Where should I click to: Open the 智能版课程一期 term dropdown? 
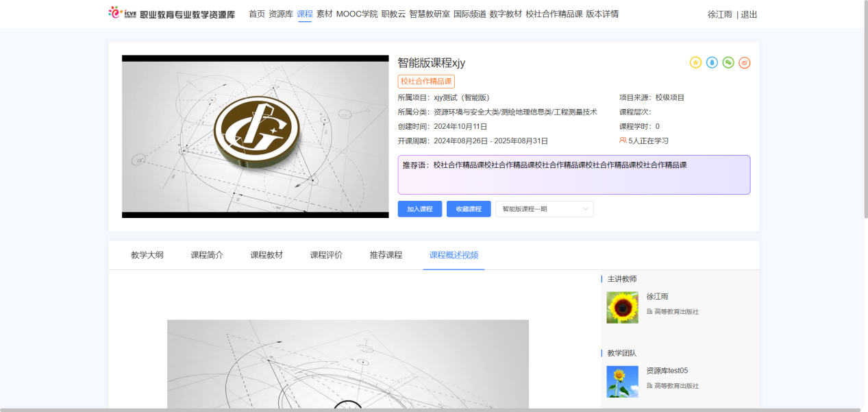545,209
